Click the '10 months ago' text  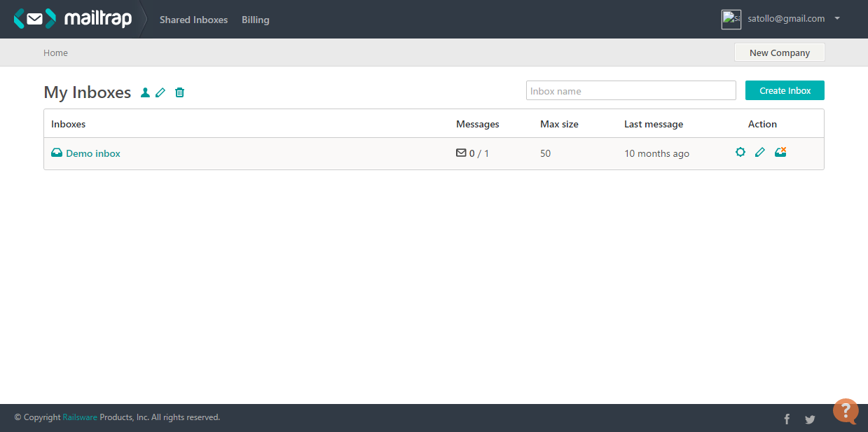[656, 153]
